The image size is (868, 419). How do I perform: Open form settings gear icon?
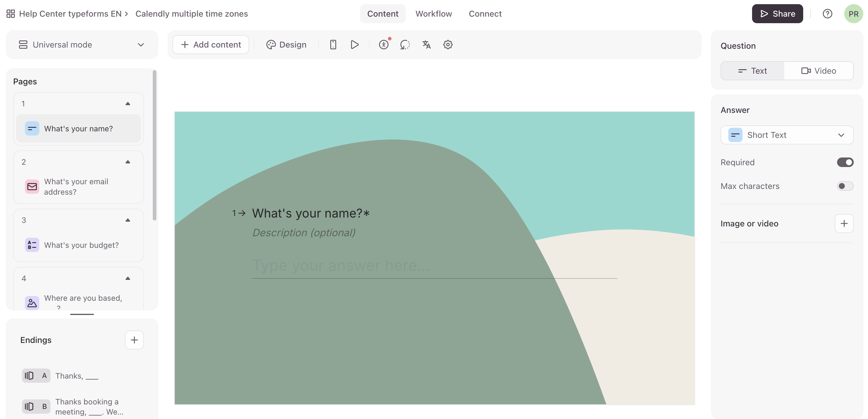[447, 45]
